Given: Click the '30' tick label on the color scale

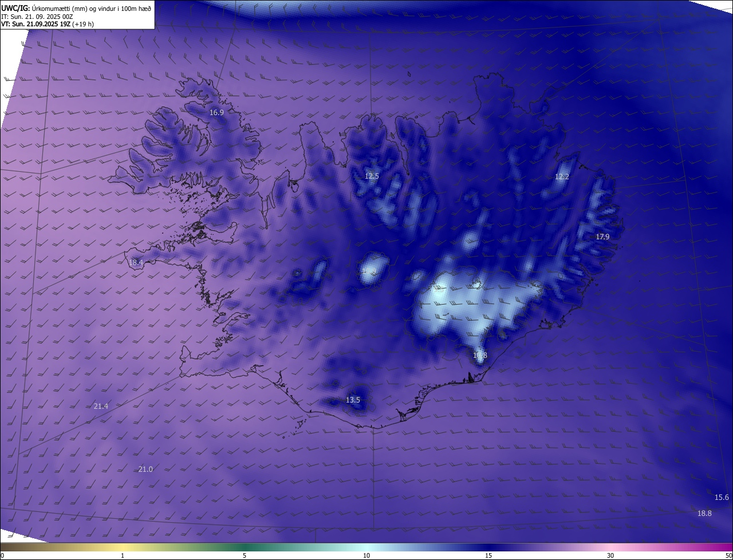Looking at the screenshot, I should tap(610, 555).
